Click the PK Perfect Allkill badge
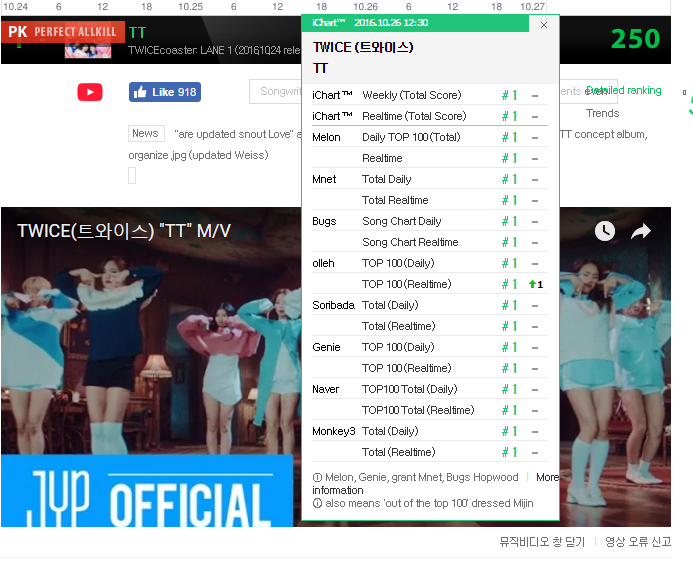Viewport: 693px width, 563px height. 63,32
